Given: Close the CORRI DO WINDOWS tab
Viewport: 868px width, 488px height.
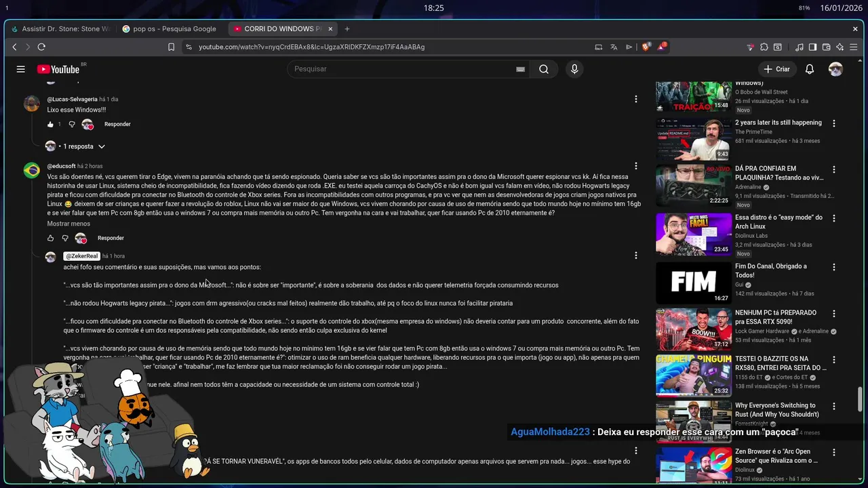Looking at the screenshot, I should [x=331, y=29].
